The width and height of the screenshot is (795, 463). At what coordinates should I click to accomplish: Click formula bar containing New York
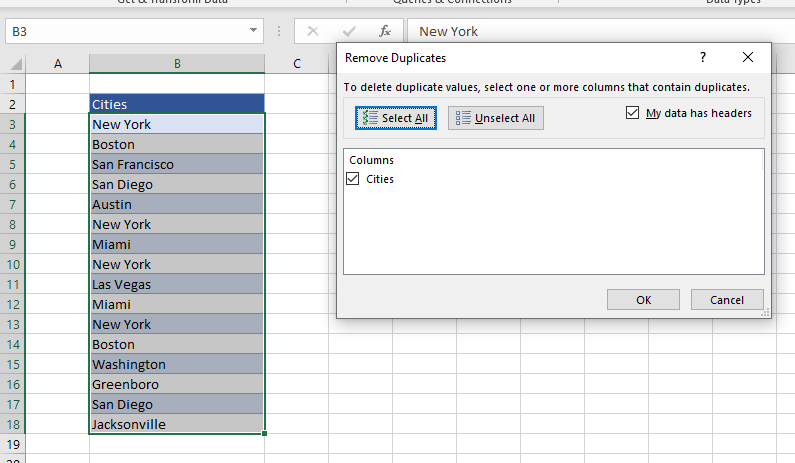tap(601, 31)
